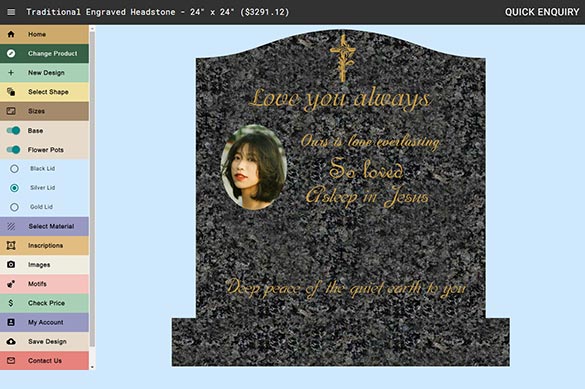This screenshot has width=585, height=389.
Task: Open the Change Product menu item
Action: (x=44, y=53)
